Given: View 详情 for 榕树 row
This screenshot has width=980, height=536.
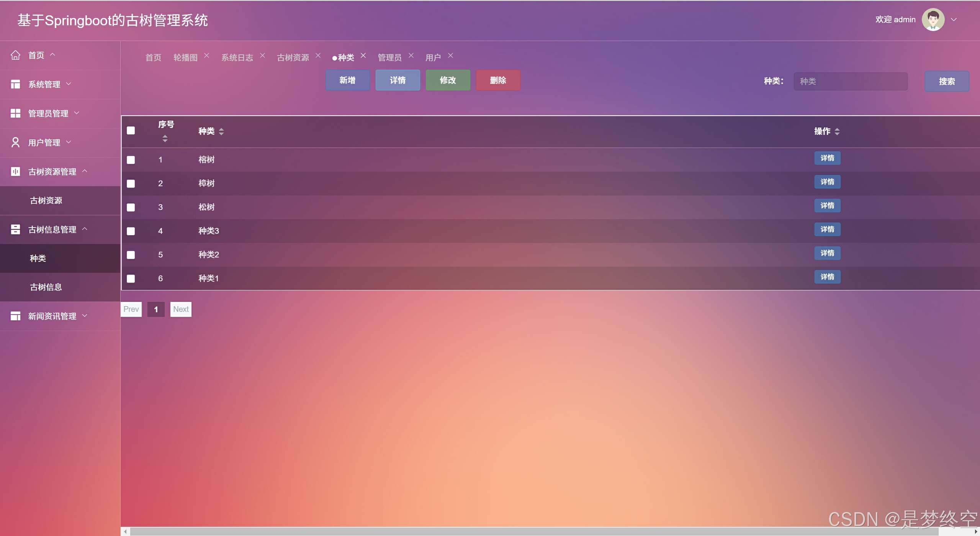Looking at the screenshot, I should tap(828, 158).
